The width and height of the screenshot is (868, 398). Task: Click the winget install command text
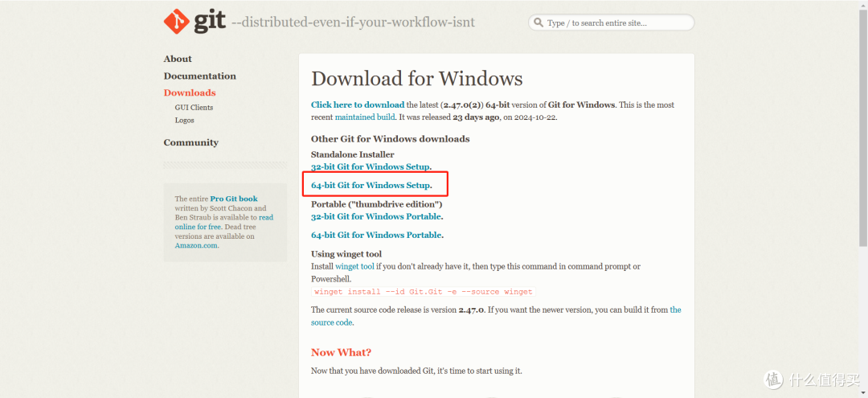(x=424, y=292)
